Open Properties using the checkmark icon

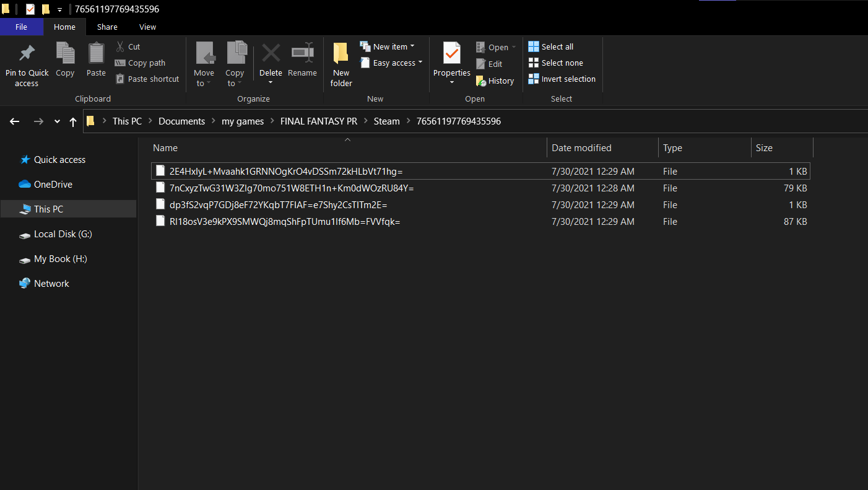click(x=451, y=54)
